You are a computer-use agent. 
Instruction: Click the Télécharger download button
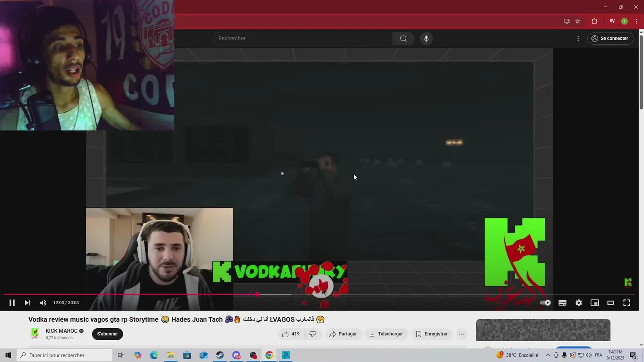point(386,334)
